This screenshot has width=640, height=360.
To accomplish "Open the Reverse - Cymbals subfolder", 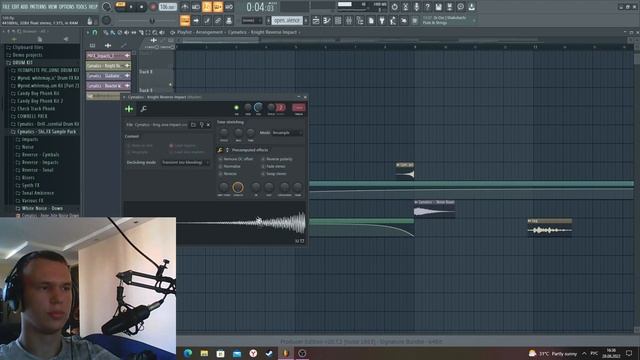I will (40, 155).
